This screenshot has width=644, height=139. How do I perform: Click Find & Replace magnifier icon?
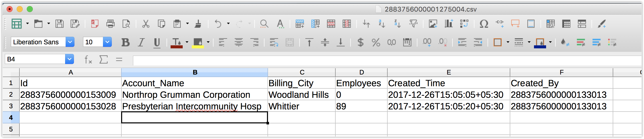tap(264, 24)
